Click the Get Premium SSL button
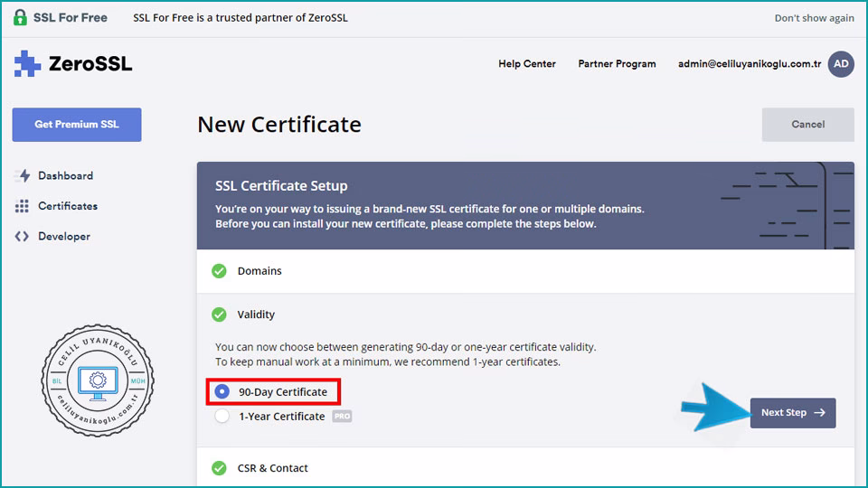 [x=77, y=125]
